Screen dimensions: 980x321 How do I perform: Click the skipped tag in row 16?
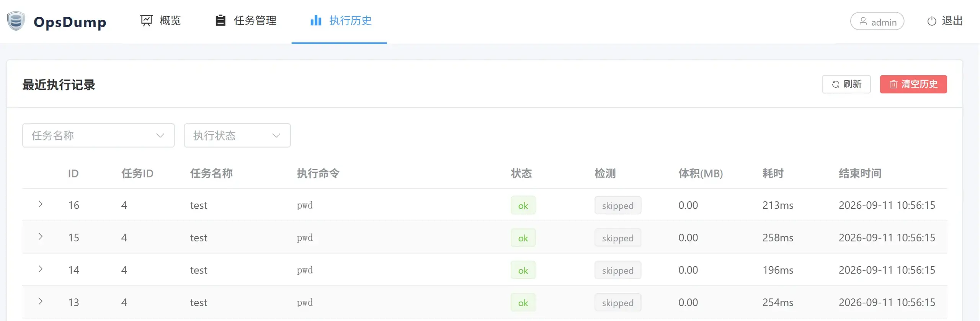[618, 205]
